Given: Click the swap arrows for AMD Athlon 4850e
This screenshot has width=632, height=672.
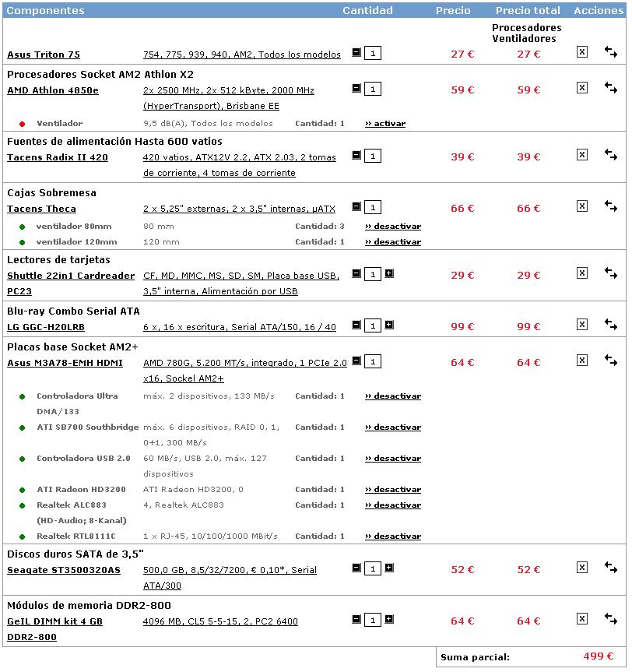Looking at the screenshot, I should [x=611, y=88].
